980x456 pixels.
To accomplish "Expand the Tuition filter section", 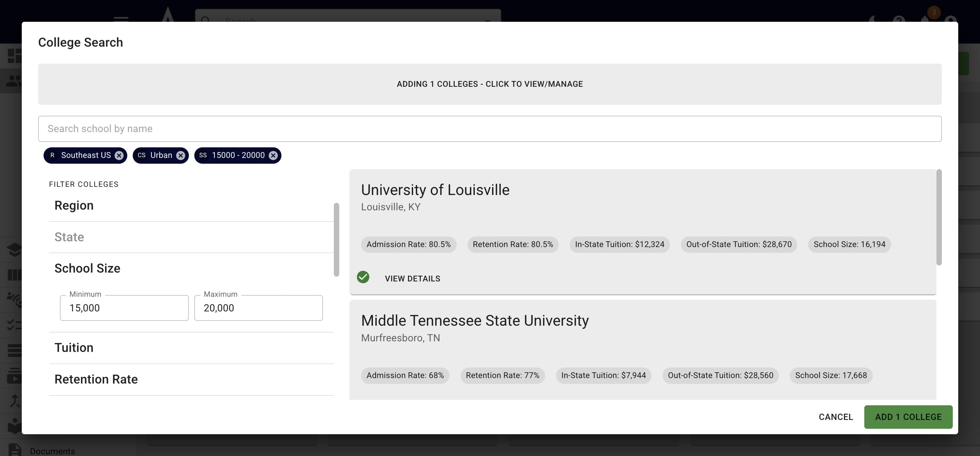I will pos(191,347).
